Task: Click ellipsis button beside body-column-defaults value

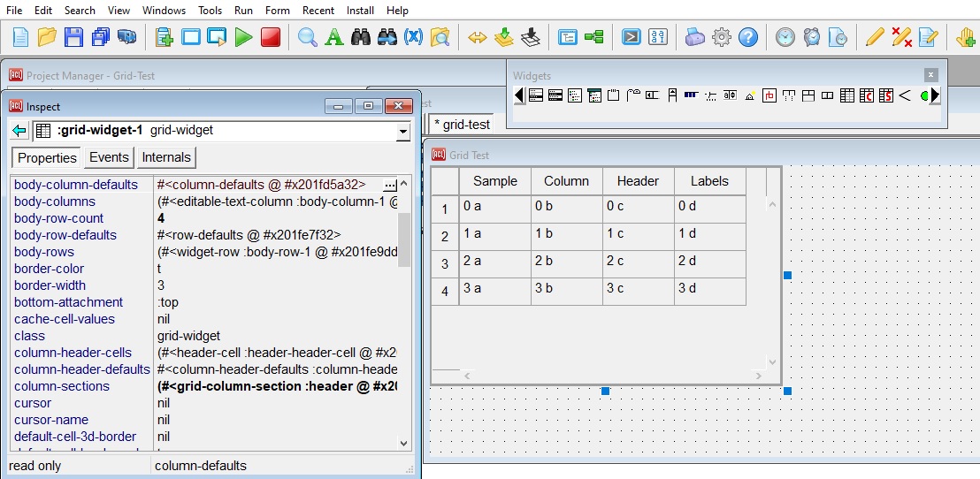Action: (x=389, y=185)
